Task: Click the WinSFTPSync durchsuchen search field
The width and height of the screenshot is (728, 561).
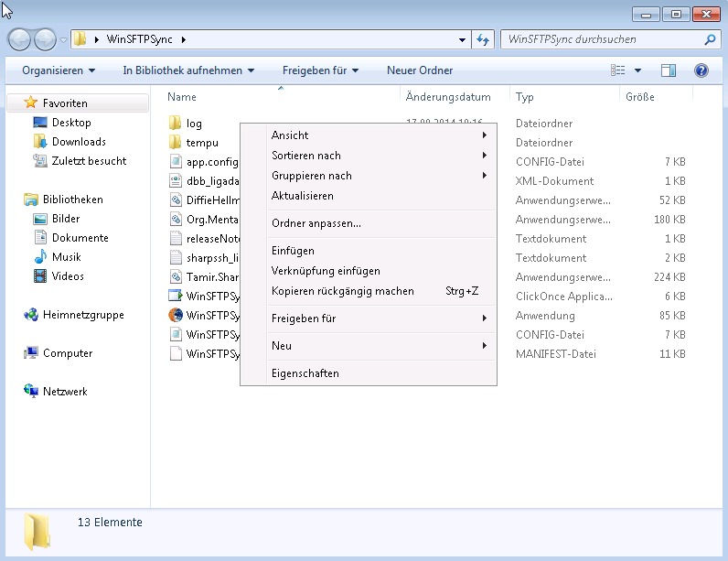Action: (604, 40)
